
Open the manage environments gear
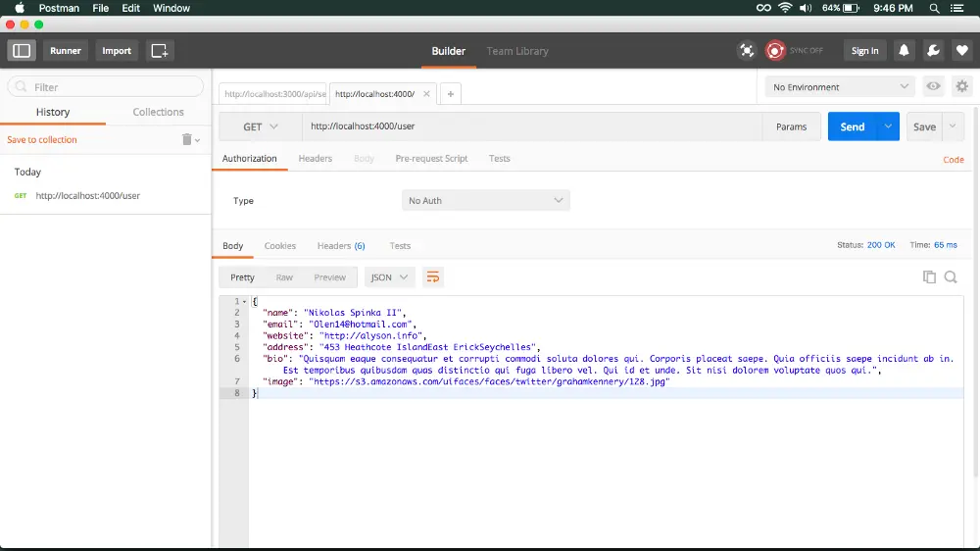click(x=962, y=86)
